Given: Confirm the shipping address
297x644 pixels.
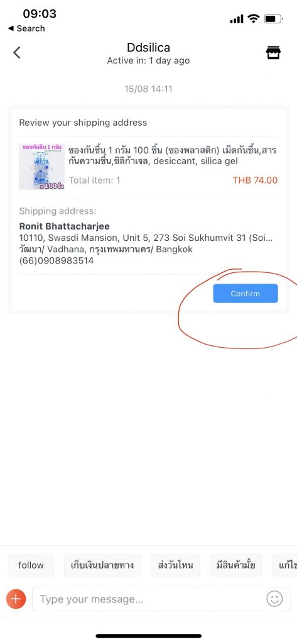Looking at the screenshot, I should point(246,293).
